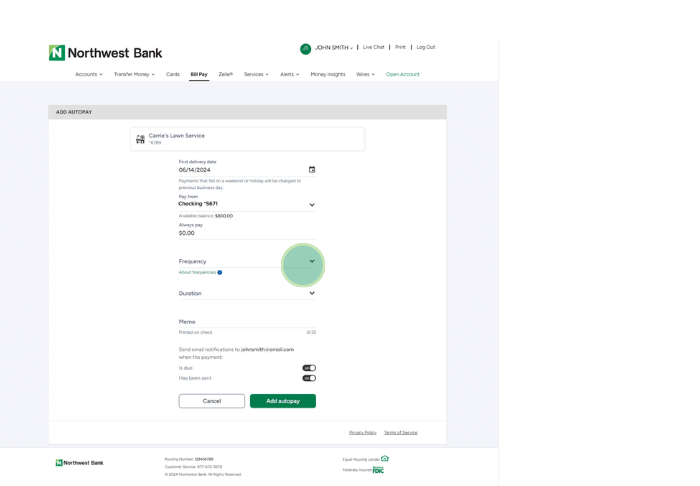Click the Cancel button

[211, 401]
